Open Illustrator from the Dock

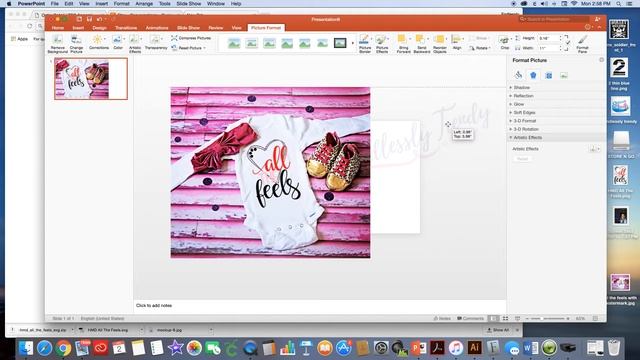pos(474,348)
